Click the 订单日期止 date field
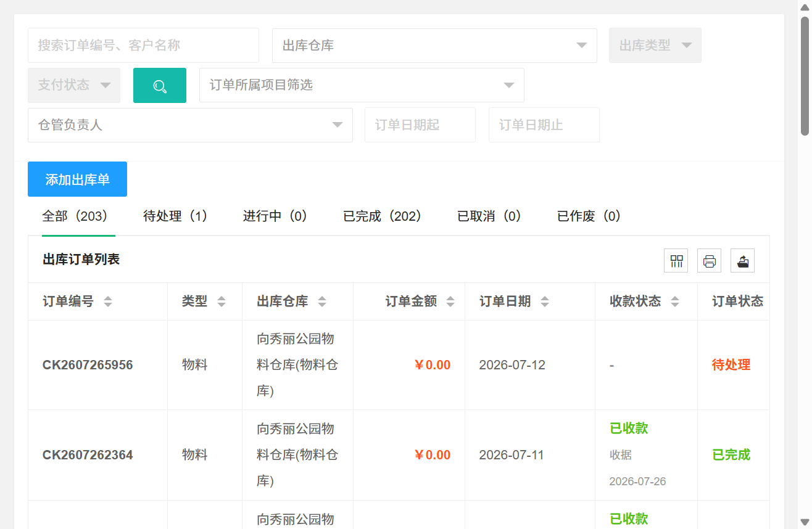Viewport: 812px width, 529px height. [x=544, y=125]
